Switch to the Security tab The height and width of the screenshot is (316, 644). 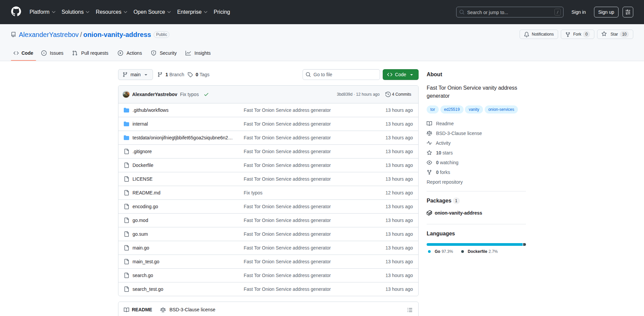coord(164,53)
